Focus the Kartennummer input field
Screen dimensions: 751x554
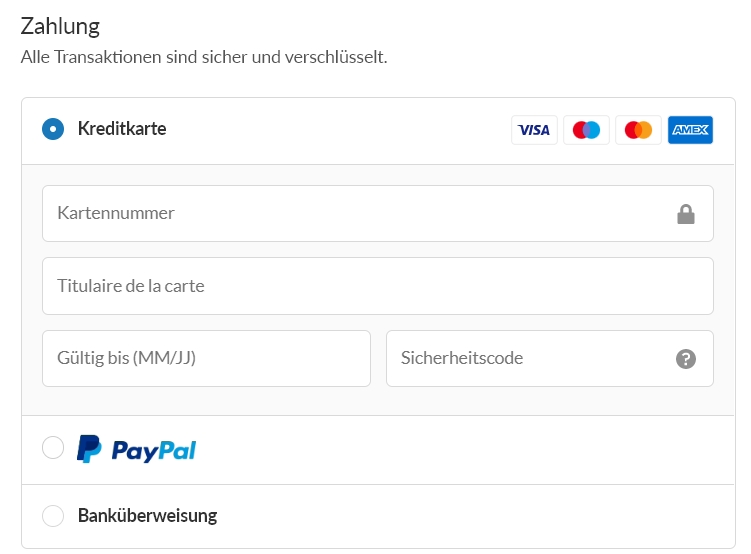tap(377, 214)
